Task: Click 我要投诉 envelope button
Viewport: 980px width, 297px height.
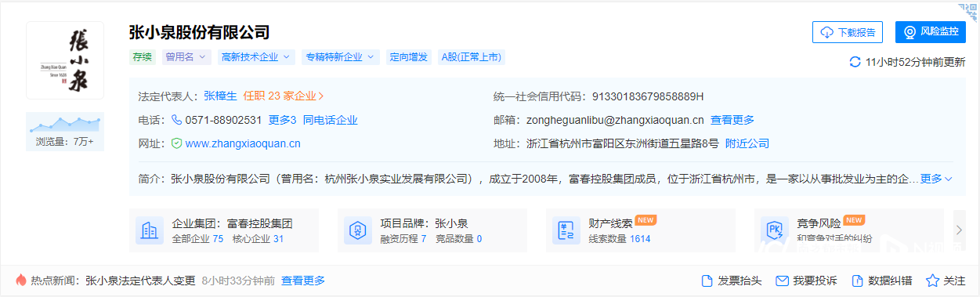Action: [x=806, y=281]
